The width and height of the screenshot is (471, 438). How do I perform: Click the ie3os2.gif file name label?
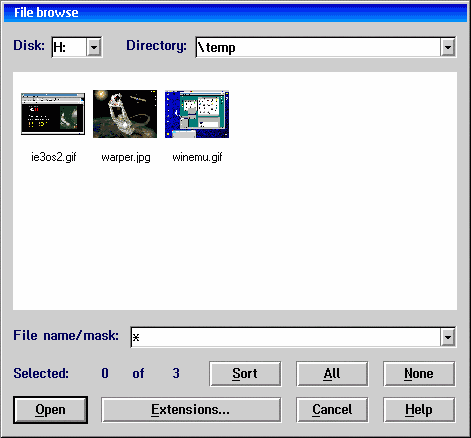tap(54, 157)
